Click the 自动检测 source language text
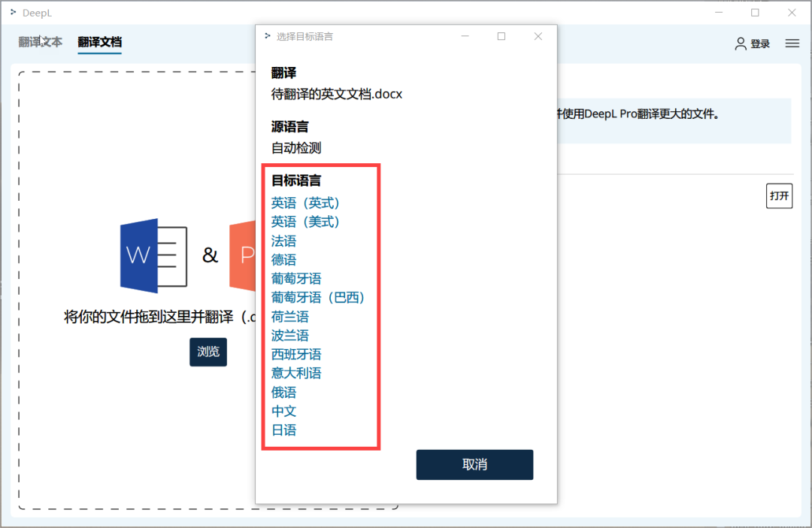Screen dimensions: 812x528 tap(296, 148)
